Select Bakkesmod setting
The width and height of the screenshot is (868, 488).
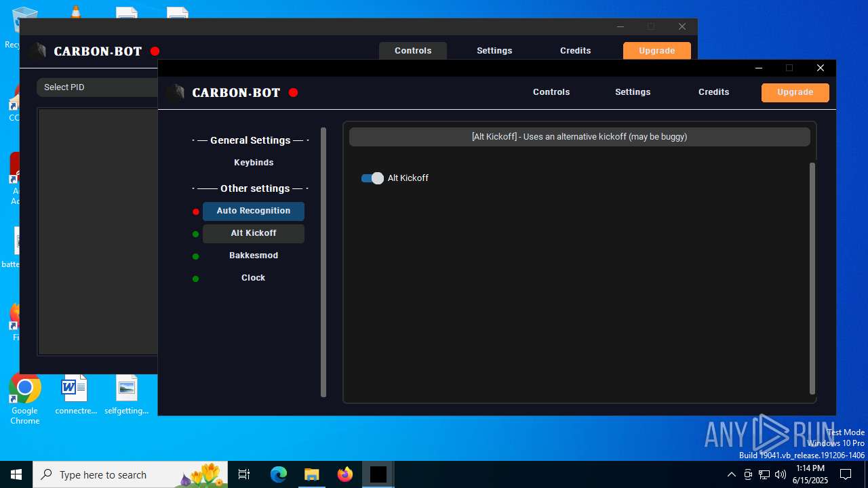(254, 256)
